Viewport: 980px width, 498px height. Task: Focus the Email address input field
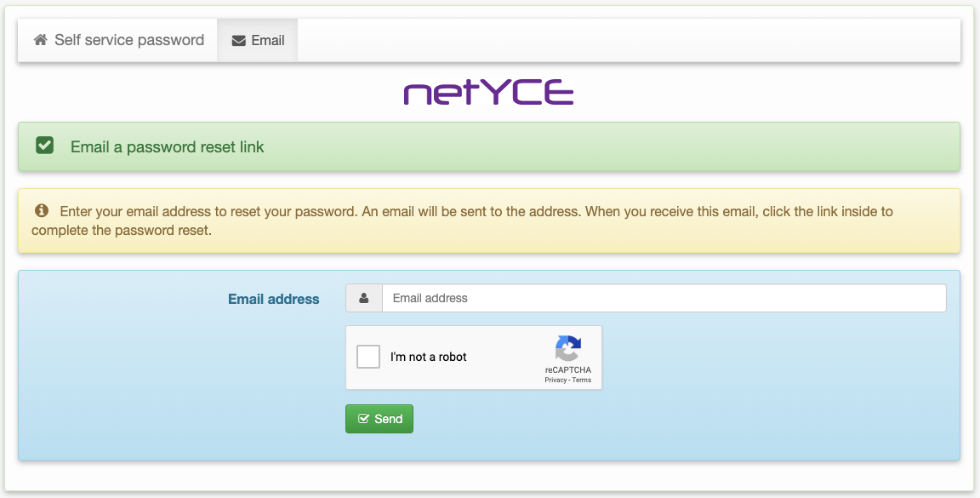[664, 298]
